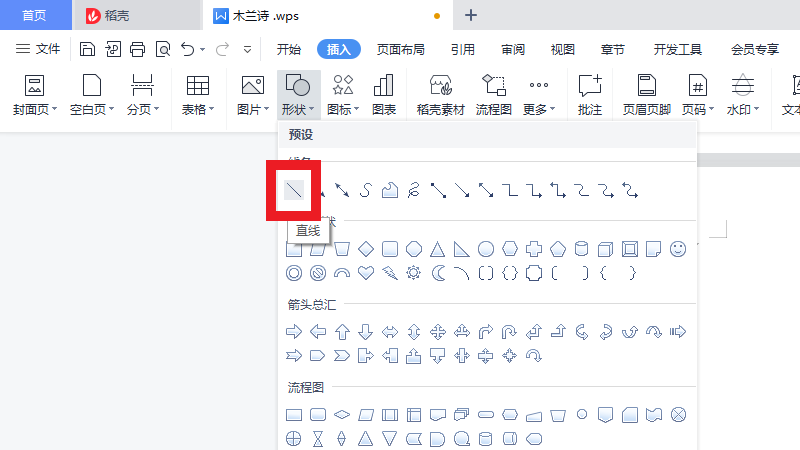Open print preview icon
This screenshot has width=800, height=450.
(163, 49)
